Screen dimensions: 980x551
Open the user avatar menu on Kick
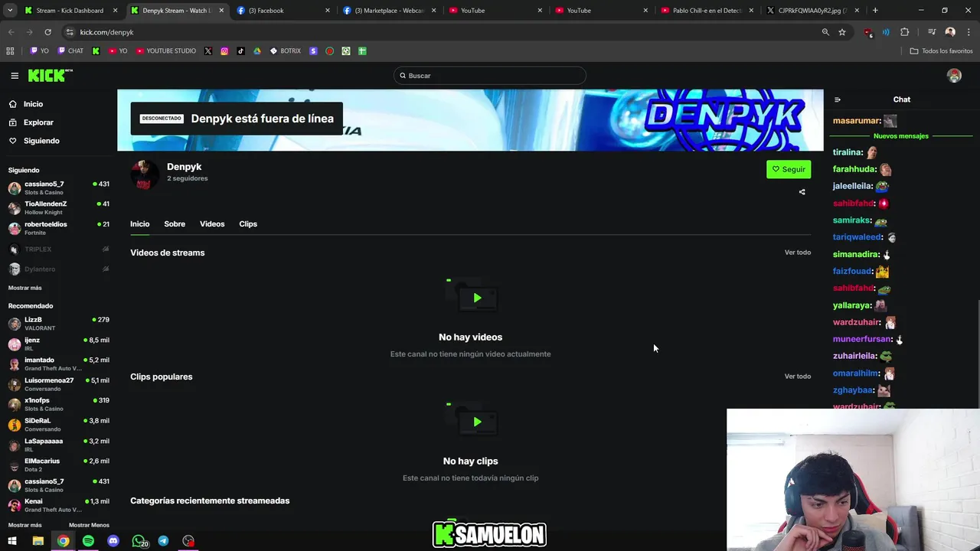[954, 76]
